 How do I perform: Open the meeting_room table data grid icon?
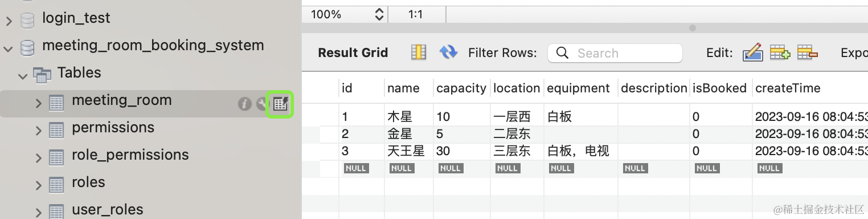[x=280, y=104]
